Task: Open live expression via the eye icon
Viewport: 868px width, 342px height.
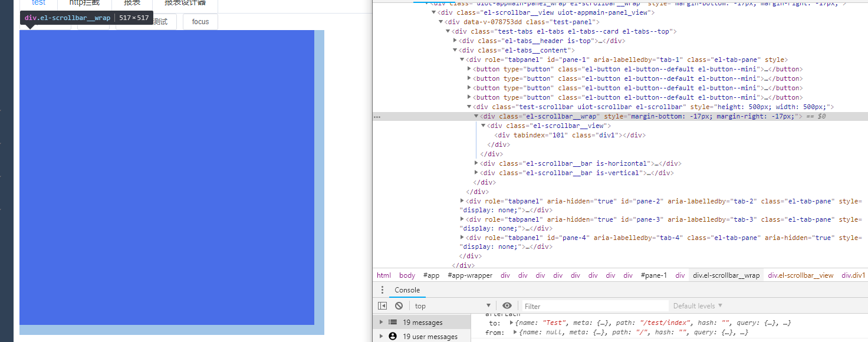Action: click(x=507, y=305)
